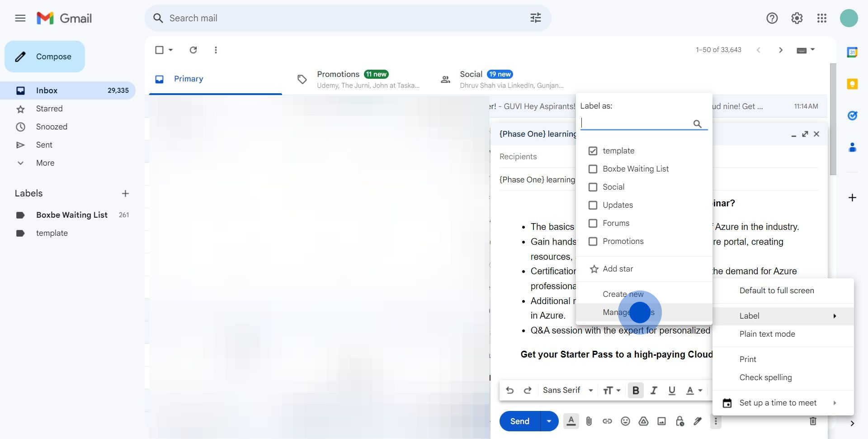Attach files with paperclip icon

[x=589, y=421]
